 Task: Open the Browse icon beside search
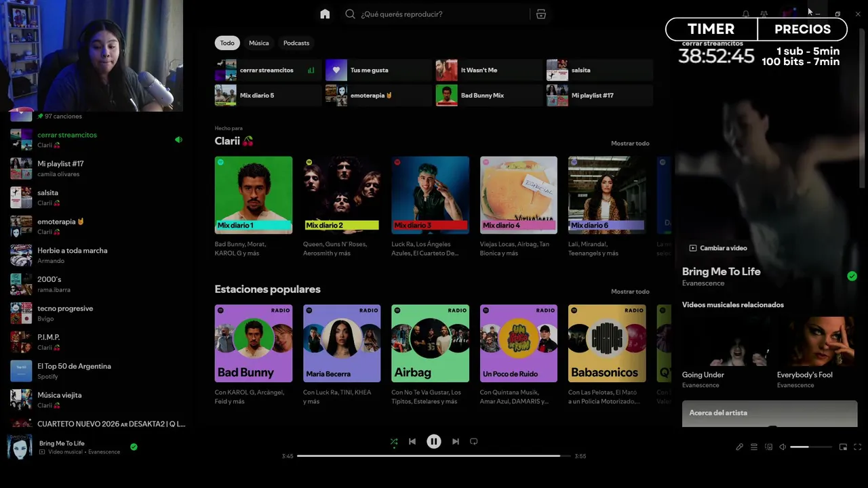point(540,14)
